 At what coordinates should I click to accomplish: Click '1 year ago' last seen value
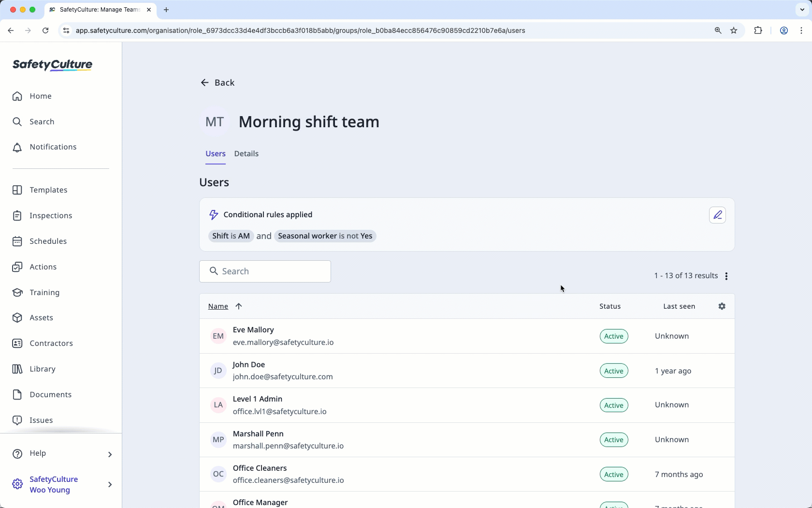click(x=673, y=371)
